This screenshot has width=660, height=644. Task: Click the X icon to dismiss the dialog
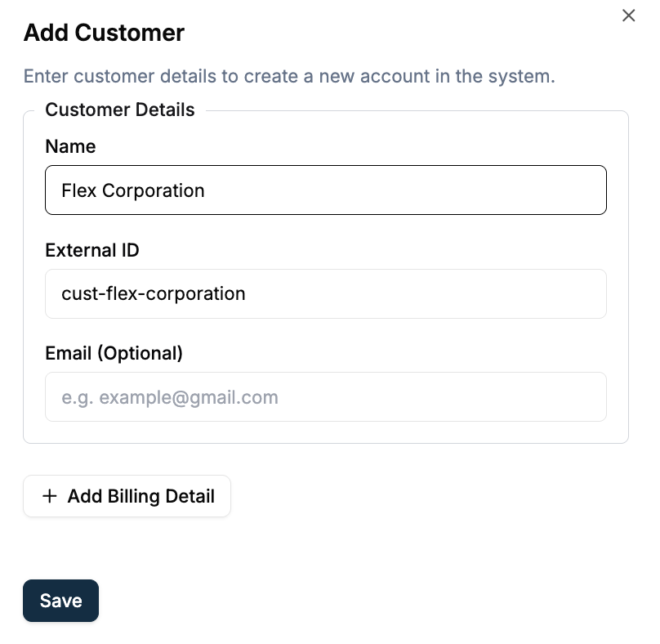628,16
